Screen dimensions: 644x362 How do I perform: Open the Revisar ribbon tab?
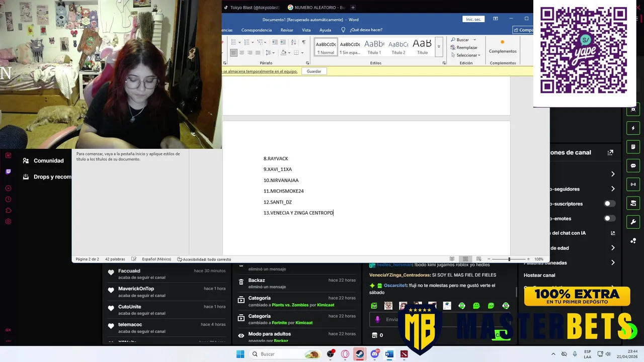click(x=287, y=30)
